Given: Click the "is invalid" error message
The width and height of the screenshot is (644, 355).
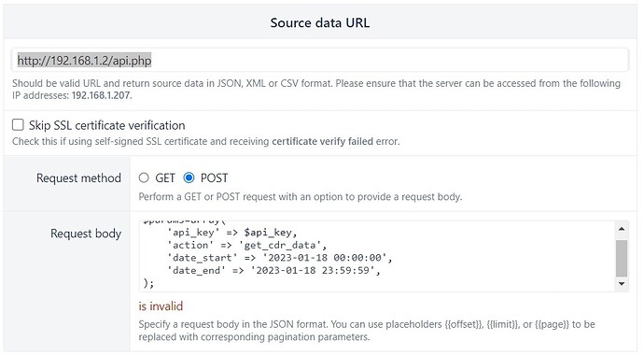Looking at the screenshot, I should [161, 306].
